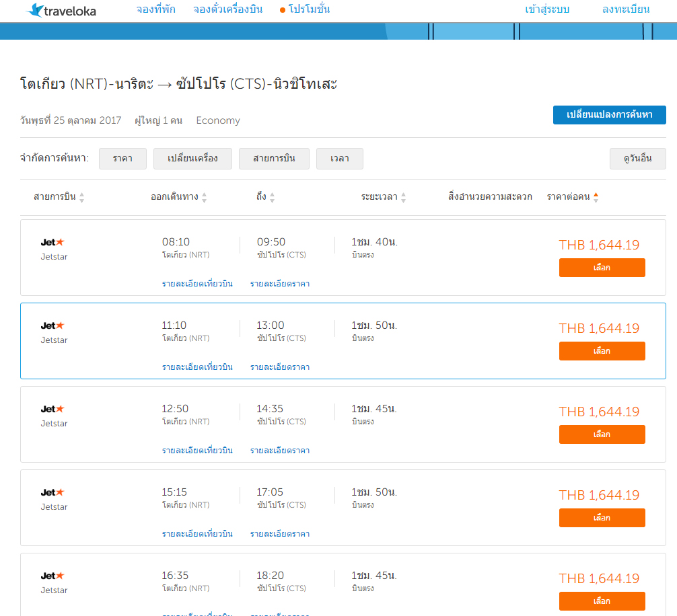Open เวลา filter dropdown

tap(340, 159)
